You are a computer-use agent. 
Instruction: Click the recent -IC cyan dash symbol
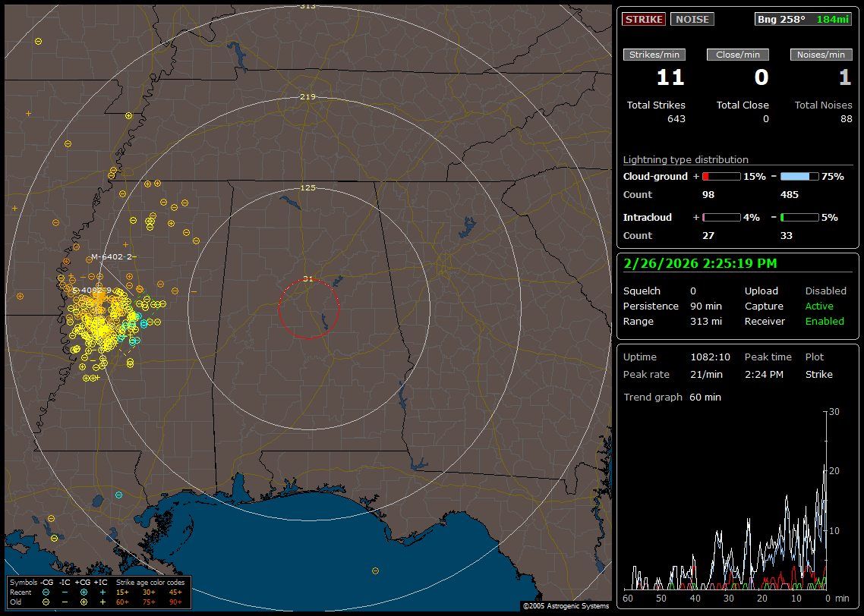click(65, 592)
